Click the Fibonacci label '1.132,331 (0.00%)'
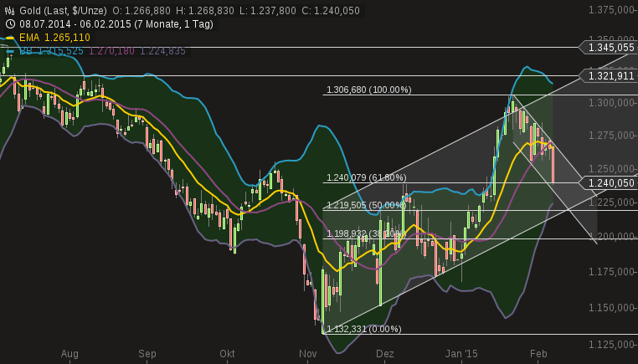 [x=364, y=329]
